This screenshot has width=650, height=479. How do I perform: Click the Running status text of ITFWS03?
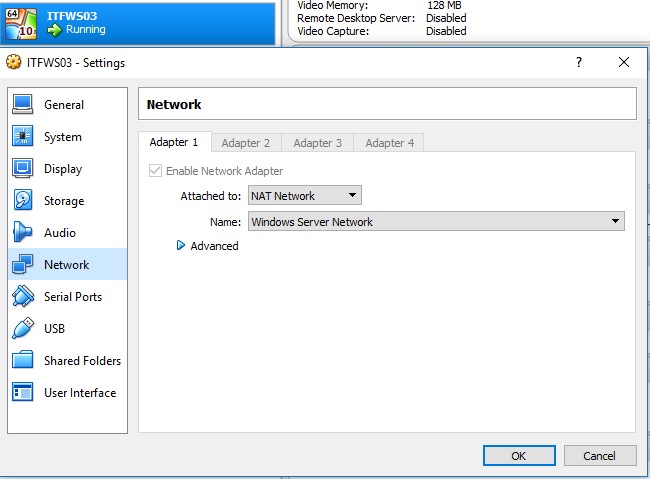click(86, 29)
